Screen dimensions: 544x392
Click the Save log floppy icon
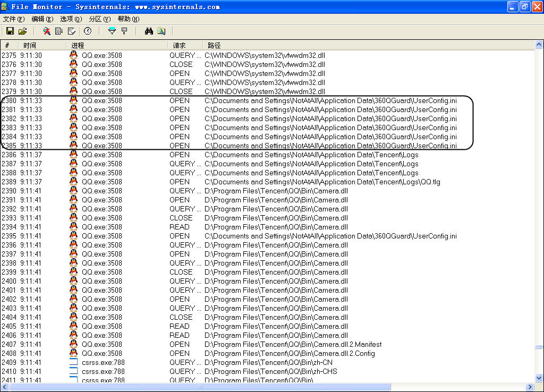(x=10, y=31)
